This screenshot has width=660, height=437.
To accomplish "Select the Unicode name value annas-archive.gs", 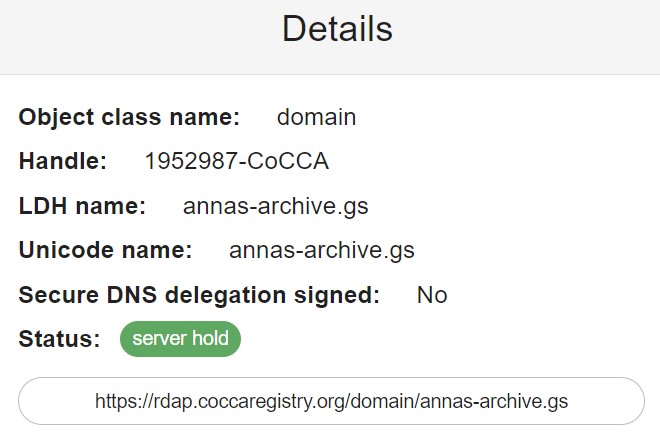I will [x=321, y=250].
